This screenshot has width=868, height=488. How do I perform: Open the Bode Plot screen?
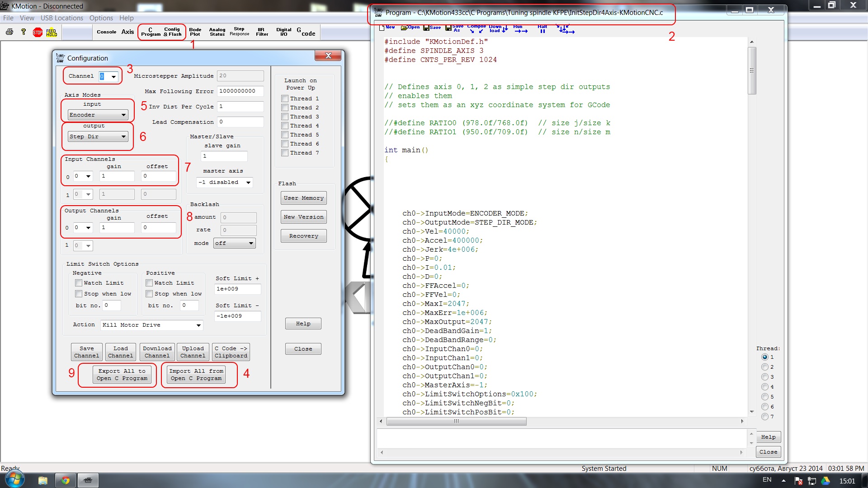pyautogui.click(x=195, y=32)
